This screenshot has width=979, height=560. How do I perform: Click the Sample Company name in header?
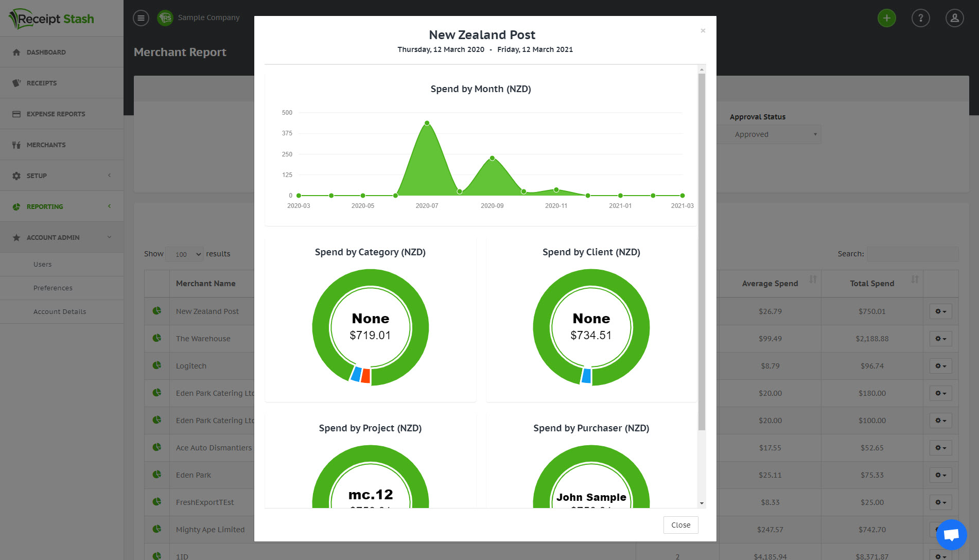pyautogui.click(x=209, y=17)
